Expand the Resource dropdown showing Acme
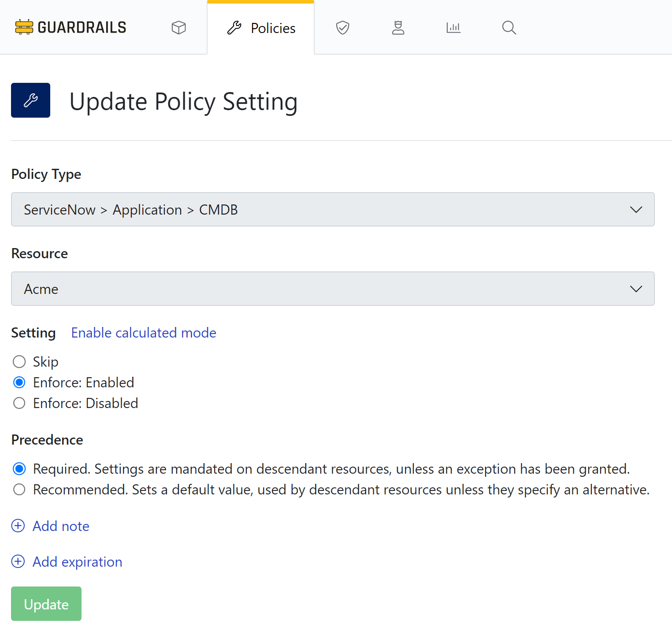Image resolution: width=672 pixels, height=631 pixels. (333, 289)
